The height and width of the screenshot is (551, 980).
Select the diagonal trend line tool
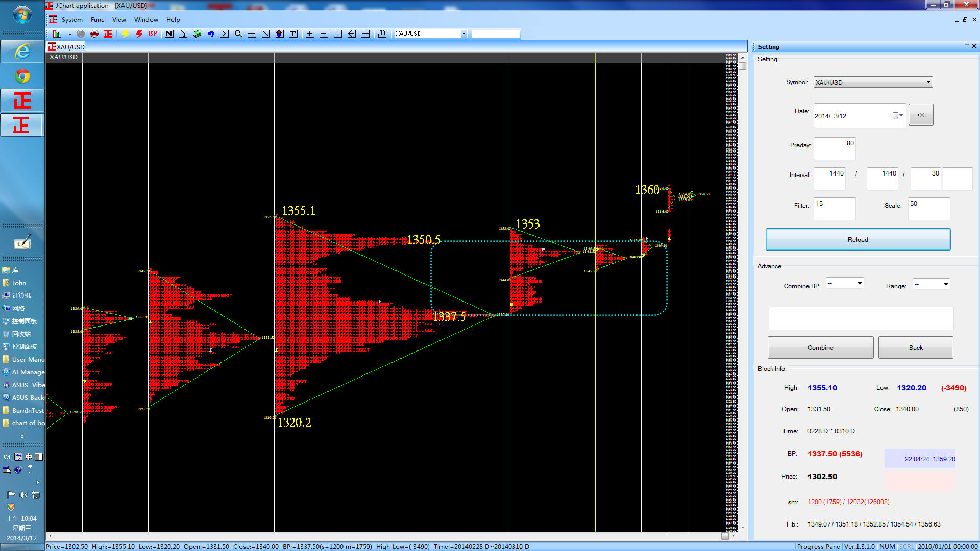pyautogui.click(x=266, y=34)
